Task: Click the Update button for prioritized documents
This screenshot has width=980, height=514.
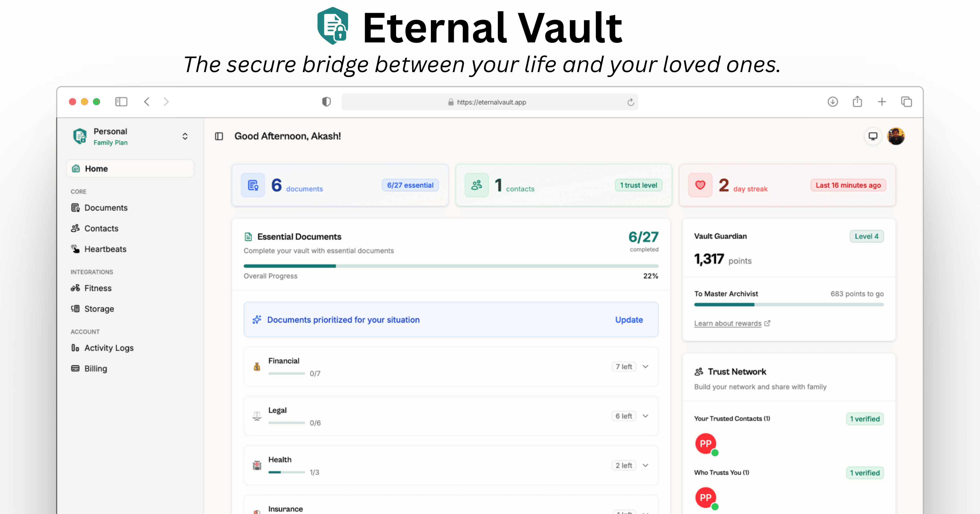Action: pos(629,320)
